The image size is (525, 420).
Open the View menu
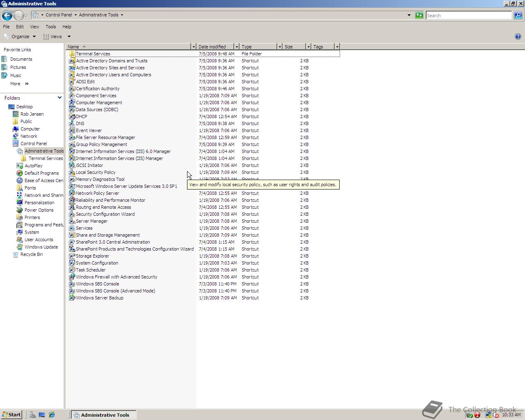pyautogui.click(x=34, y=27)
